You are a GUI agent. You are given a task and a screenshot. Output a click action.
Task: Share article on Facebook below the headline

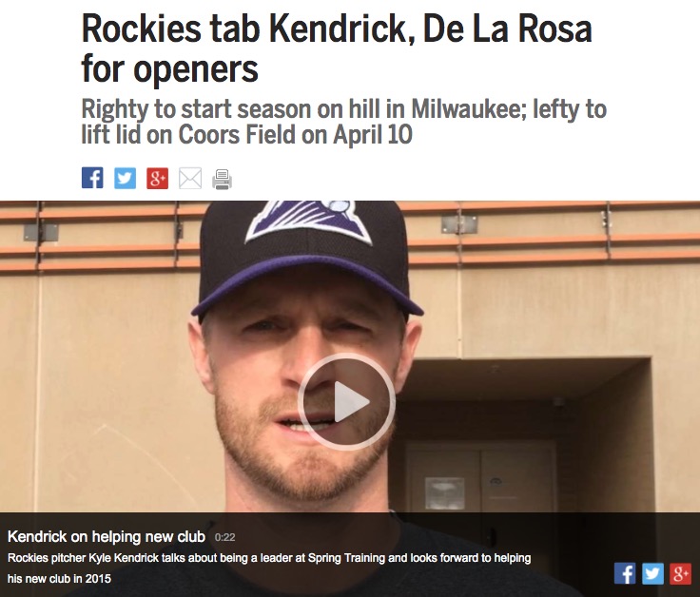92,178
